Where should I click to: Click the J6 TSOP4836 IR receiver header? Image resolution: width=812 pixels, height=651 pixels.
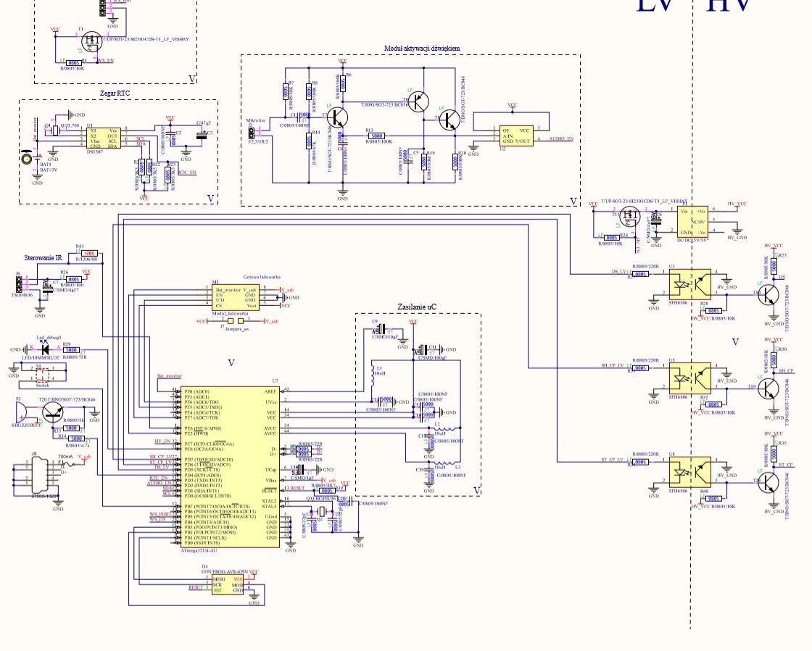(18, 283)
